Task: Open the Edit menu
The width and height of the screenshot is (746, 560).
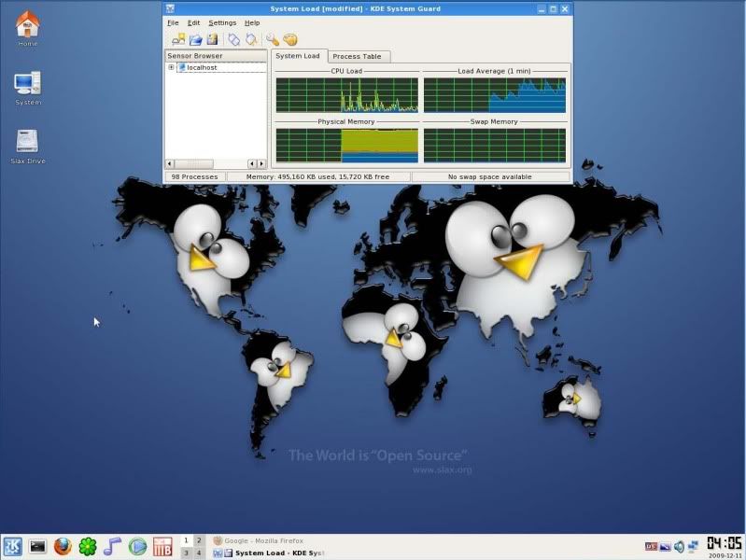Action: point(193,22)
